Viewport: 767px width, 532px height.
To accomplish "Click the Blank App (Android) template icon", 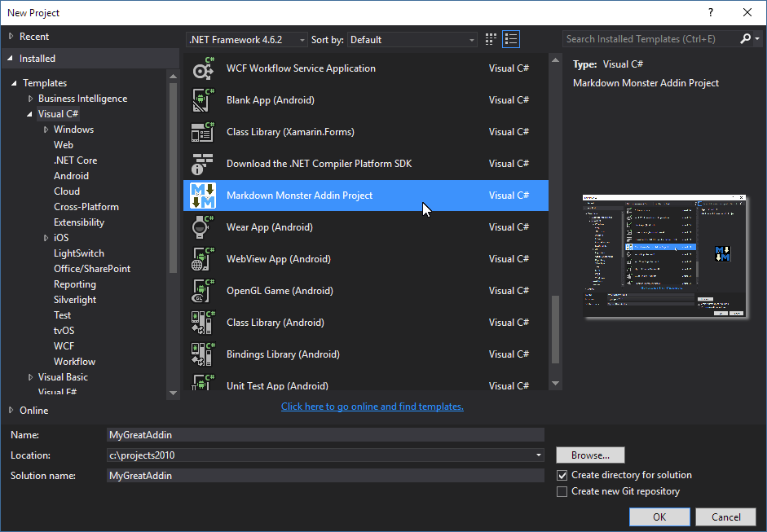I will point(202,100).
